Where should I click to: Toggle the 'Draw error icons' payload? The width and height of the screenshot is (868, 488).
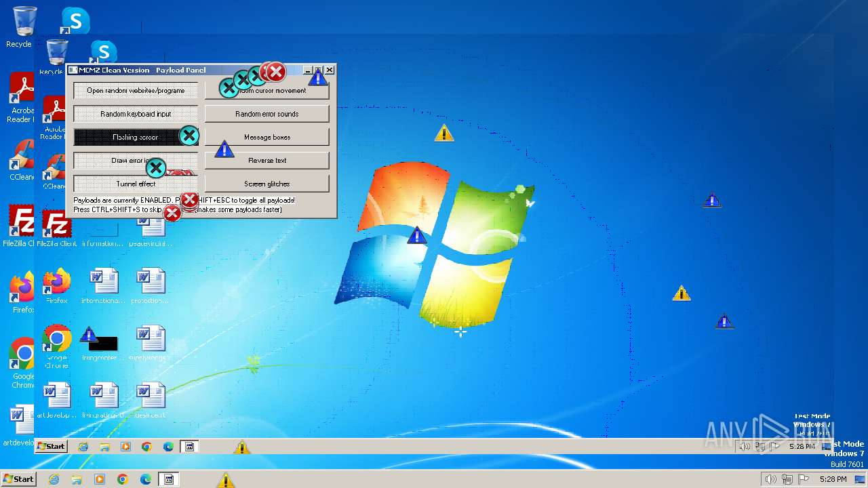click(x=136, y=161)
